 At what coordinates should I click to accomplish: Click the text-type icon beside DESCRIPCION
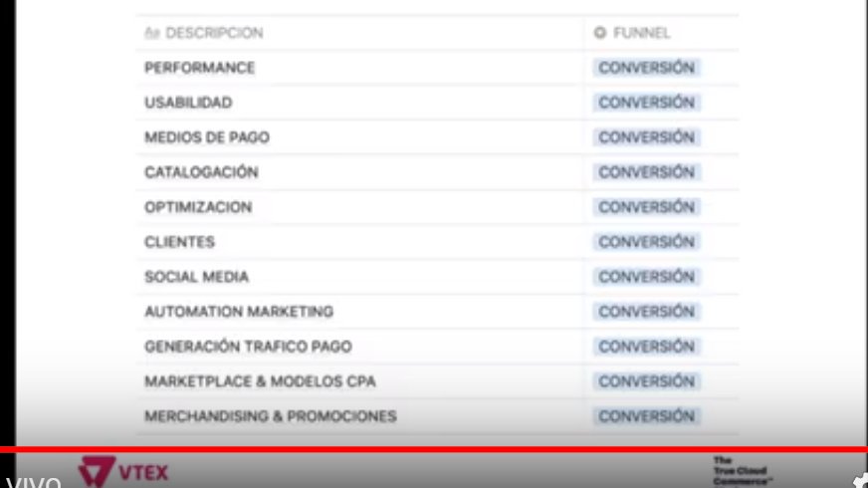tap(151, 33)
